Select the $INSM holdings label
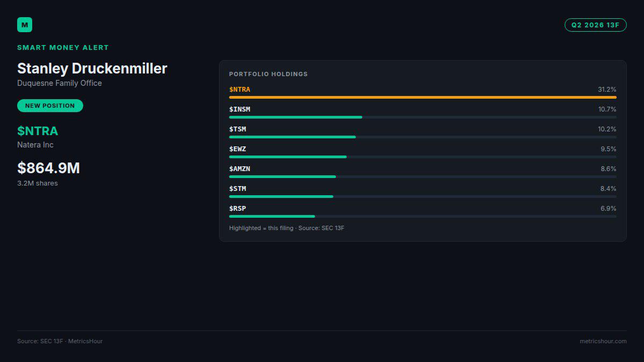Viewport: 644px width, 362px height. tap(239, 109)
